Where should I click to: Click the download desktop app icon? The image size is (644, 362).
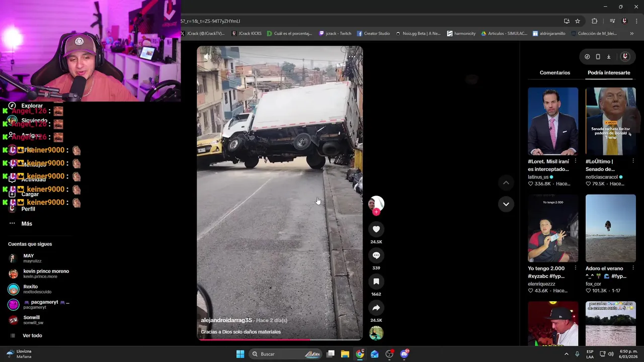608,57
